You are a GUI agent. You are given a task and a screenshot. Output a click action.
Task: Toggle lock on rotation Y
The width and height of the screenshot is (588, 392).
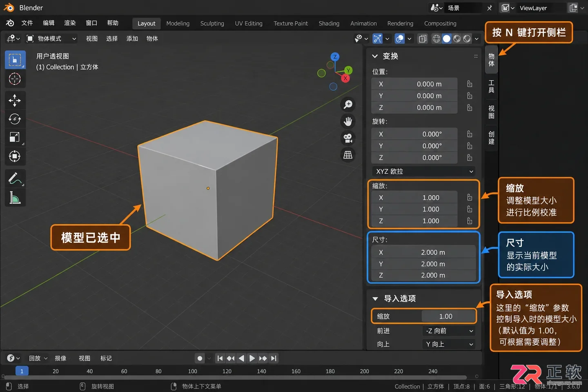click(470, 146)
